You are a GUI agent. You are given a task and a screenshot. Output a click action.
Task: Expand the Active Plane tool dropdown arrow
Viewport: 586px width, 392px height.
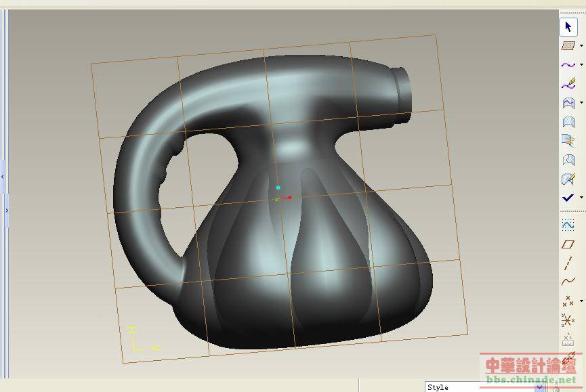point(581,46)
